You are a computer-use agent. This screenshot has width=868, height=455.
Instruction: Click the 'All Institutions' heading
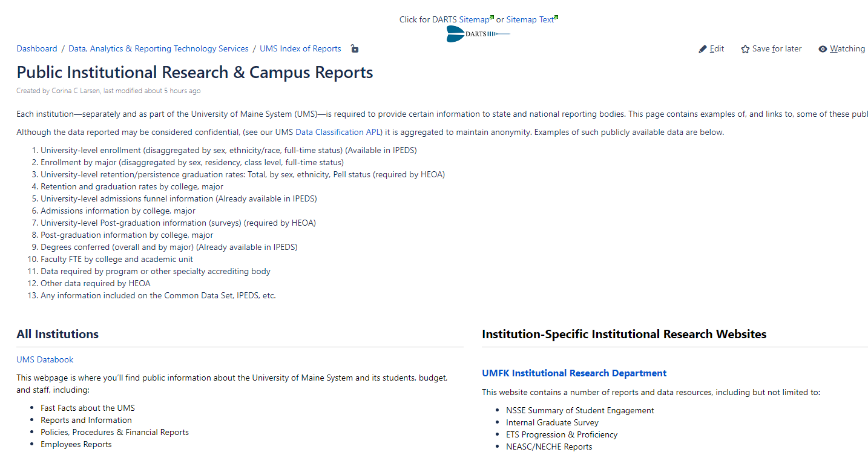pos(58,334)
